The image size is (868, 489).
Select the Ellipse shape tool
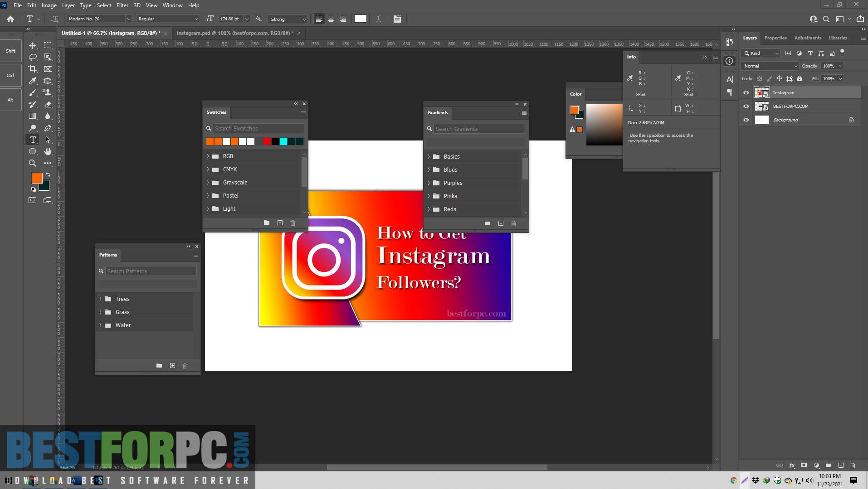pos(33,151)
